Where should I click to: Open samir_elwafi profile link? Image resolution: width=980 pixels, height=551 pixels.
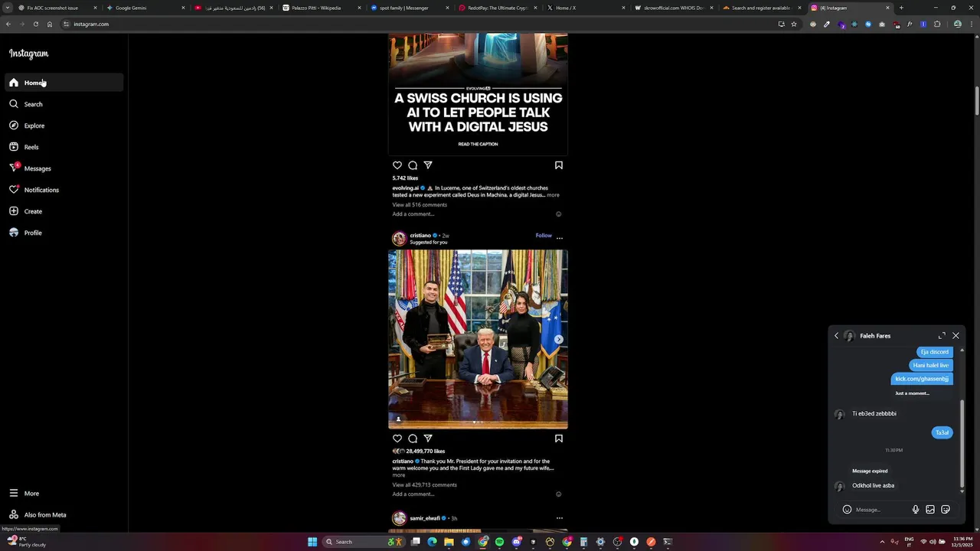coord(426,519)
